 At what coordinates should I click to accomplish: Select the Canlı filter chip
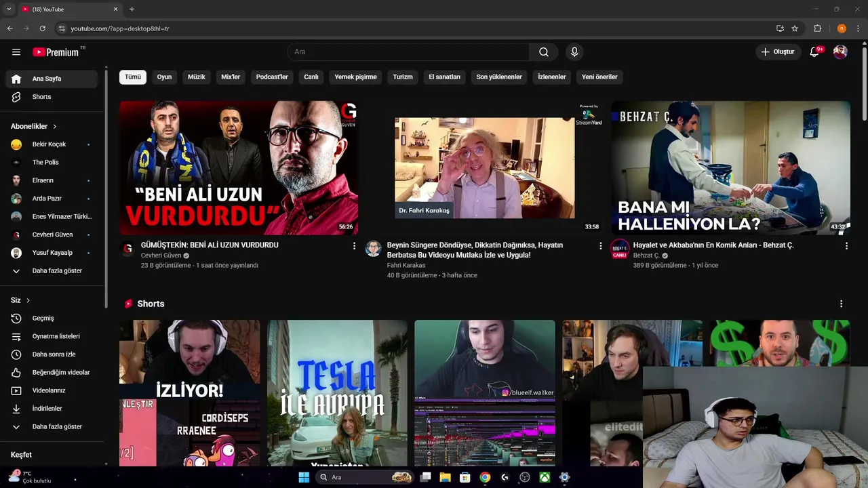tap(311, 77)
